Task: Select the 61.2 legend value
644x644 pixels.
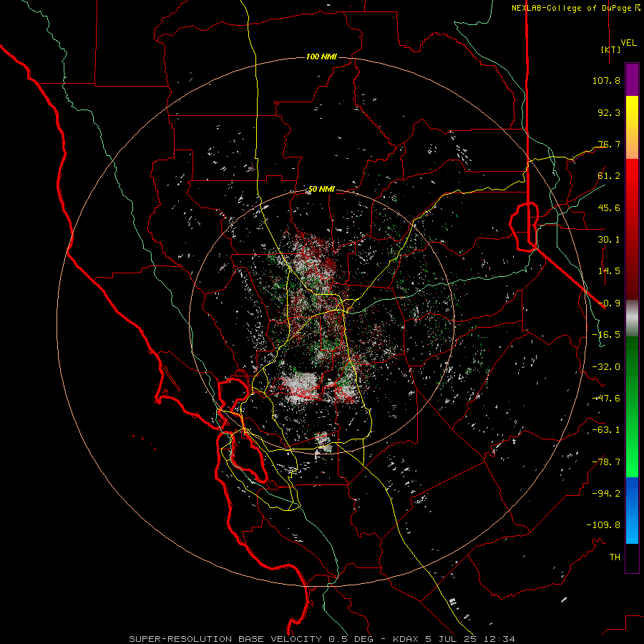Action: click(x=609, y=176)
